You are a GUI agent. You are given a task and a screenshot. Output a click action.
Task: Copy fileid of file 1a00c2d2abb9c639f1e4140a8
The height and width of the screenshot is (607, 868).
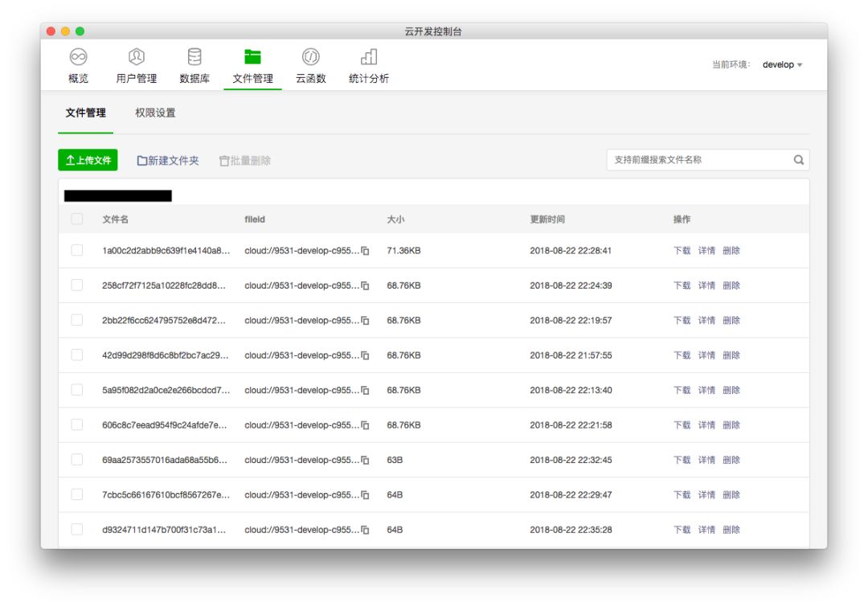[x=366, y=251]
